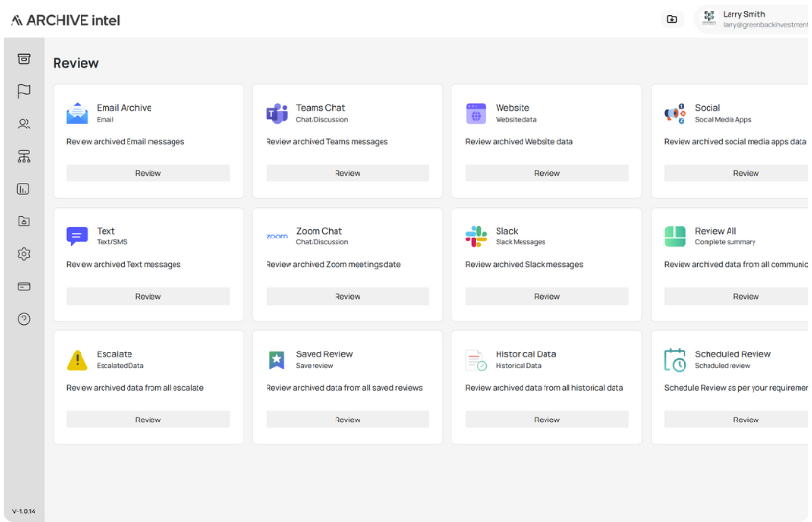Click the Escalate card title

tap(114, 353)
